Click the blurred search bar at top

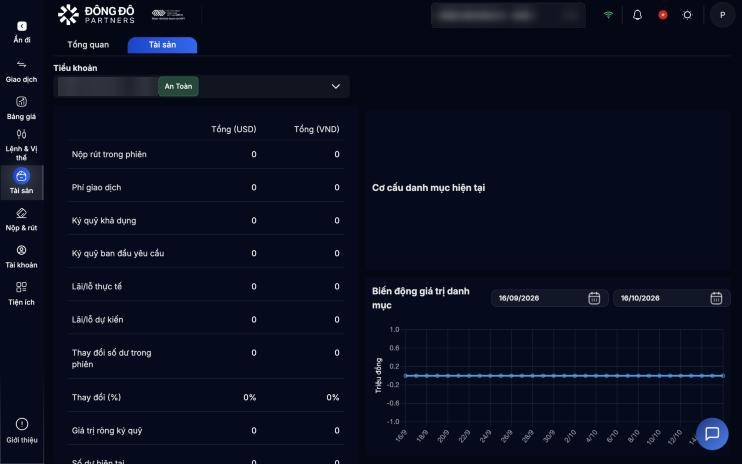tap(508, 15)
